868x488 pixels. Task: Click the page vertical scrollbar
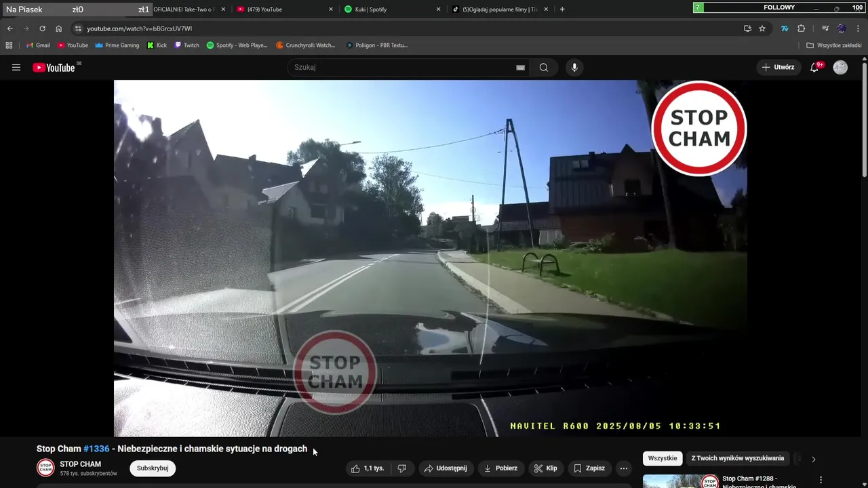tap(865, 119)
